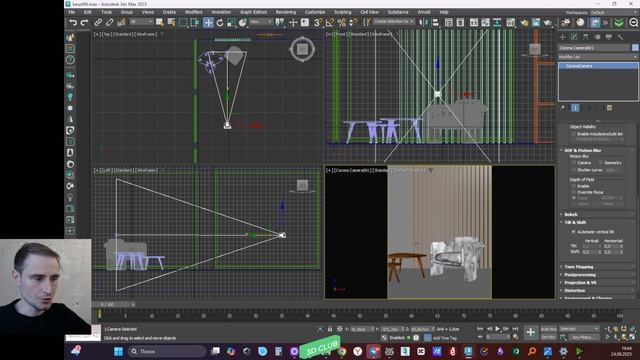Enable include/exclude list checkbox
The width and height of the screenshot is (640, 360).
[x=574, y=134]
